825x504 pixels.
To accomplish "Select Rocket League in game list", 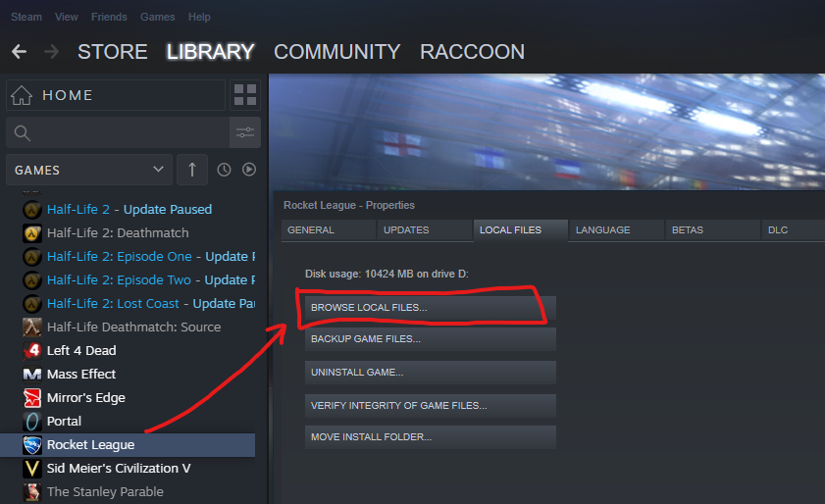I will 128,445.
